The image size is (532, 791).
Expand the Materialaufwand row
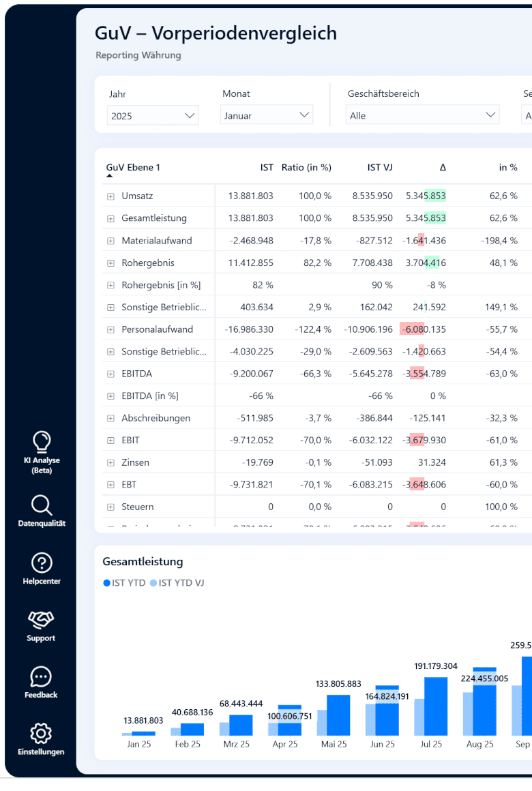pyautogui.click(x=110, y=241)
